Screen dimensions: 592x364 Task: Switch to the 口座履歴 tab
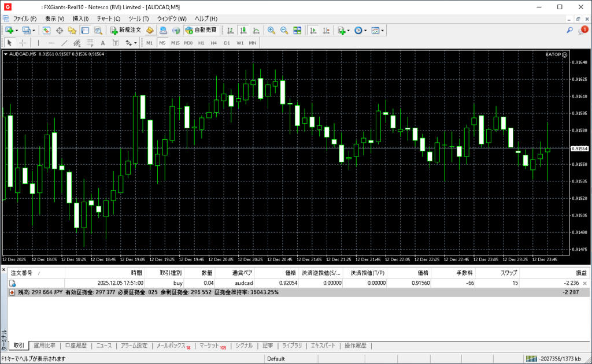(x=76, y=346)
